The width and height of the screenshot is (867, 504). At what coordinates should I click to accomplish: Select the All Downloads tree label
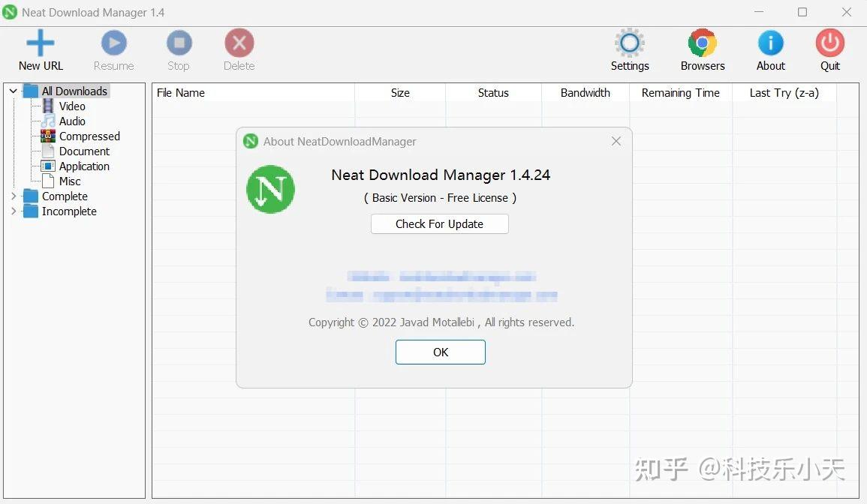tap(74, 91)
